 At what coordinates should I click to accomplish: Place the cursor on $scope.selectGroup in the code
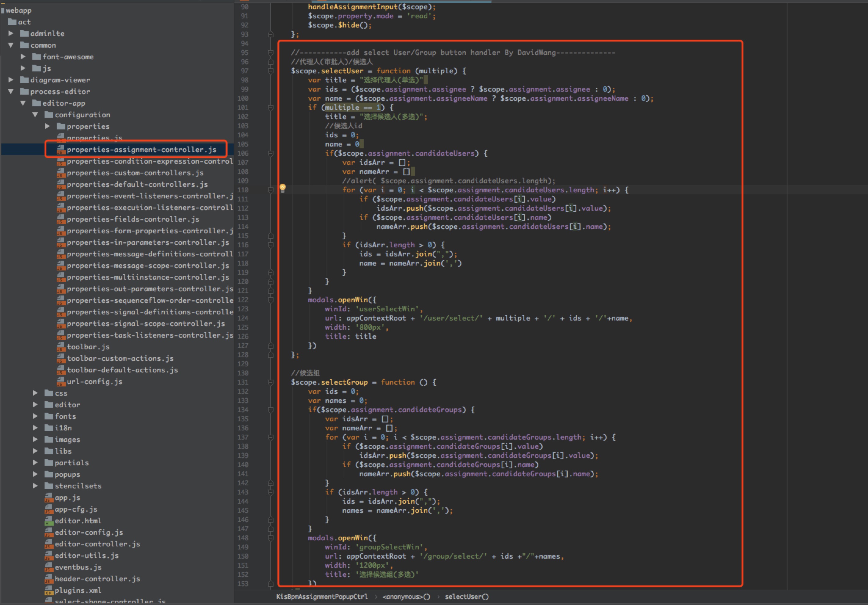tap(329, 382)
